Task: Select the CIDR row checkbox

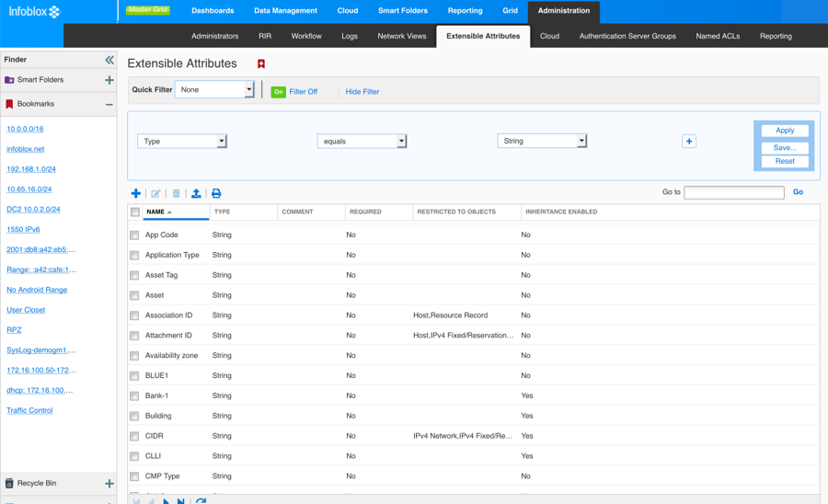Action: (x=134, y=436)
